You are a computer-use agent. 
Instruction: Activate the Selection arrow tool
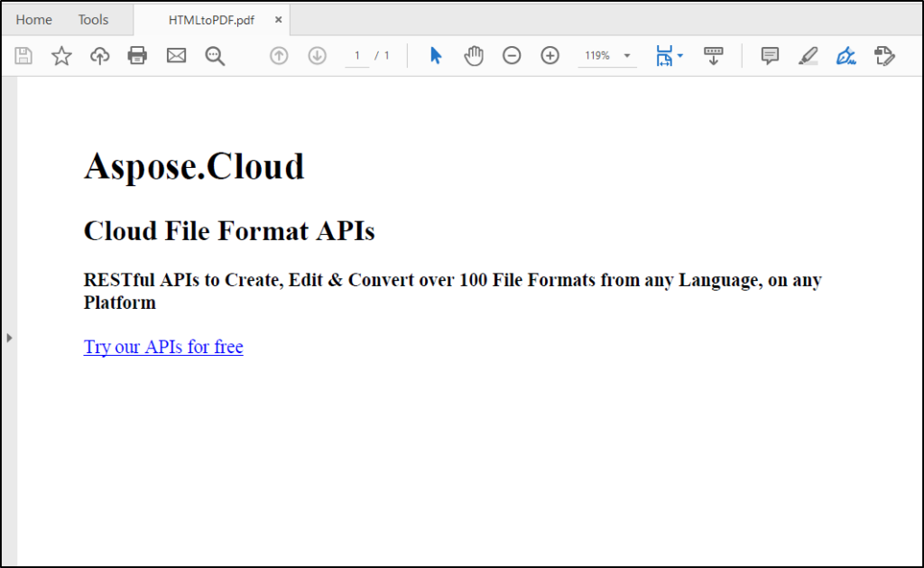pos(436,56)
